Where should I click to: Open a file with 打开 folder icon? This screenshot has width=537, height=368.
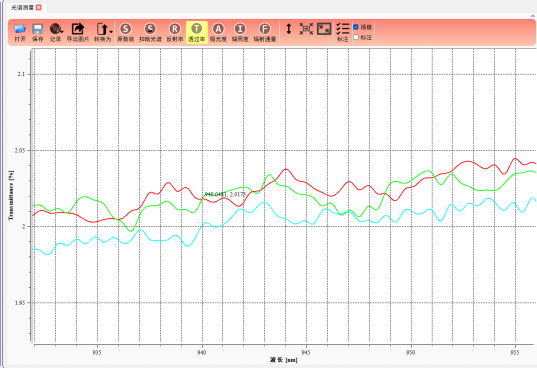(x=20, y=33)
